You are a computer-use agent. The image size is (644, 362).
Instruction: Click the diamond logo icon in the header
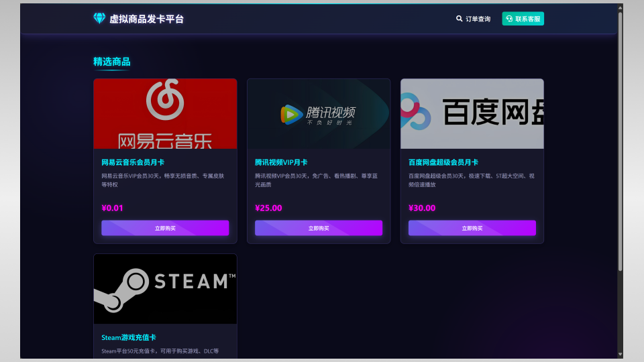click(99, 19)
